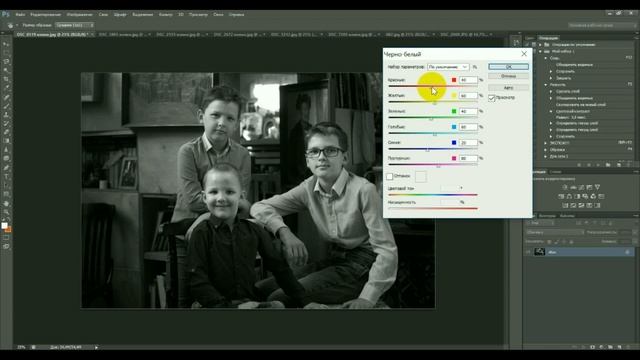
Task: Select the Move tool
Action: pyautogui.click(x=6, y=44)
